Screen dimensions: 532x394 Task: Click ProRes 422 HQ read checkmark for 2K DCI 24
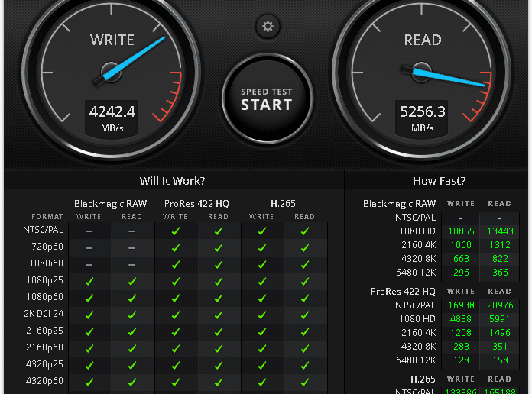click(x=219, y=315)
